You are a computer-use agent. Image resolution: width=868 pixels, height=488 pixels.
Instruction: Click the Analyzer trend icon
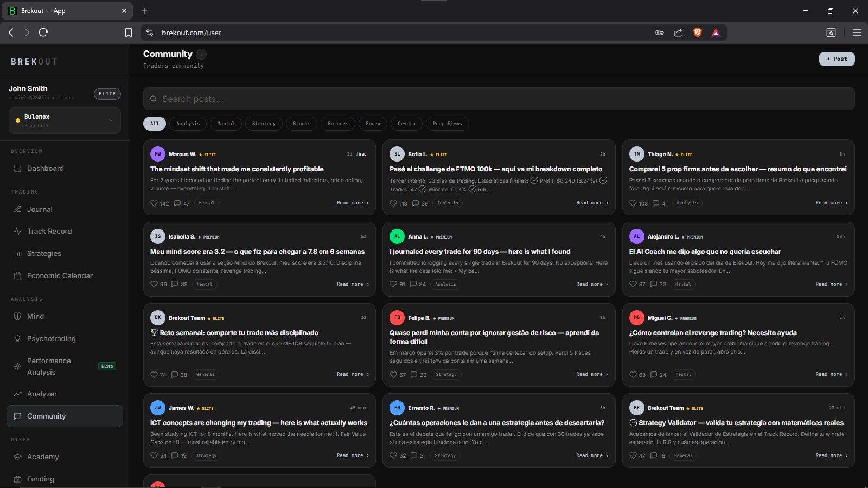(17, 394)
